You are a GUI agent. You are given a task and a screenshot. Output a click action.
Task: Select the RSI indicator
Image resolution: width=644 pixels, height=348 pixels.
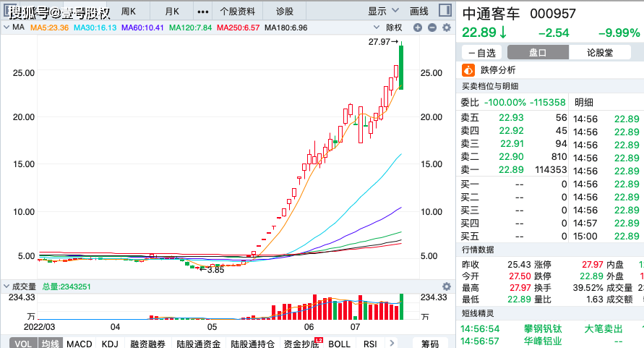pyautogui.click(x=370, y=344)
